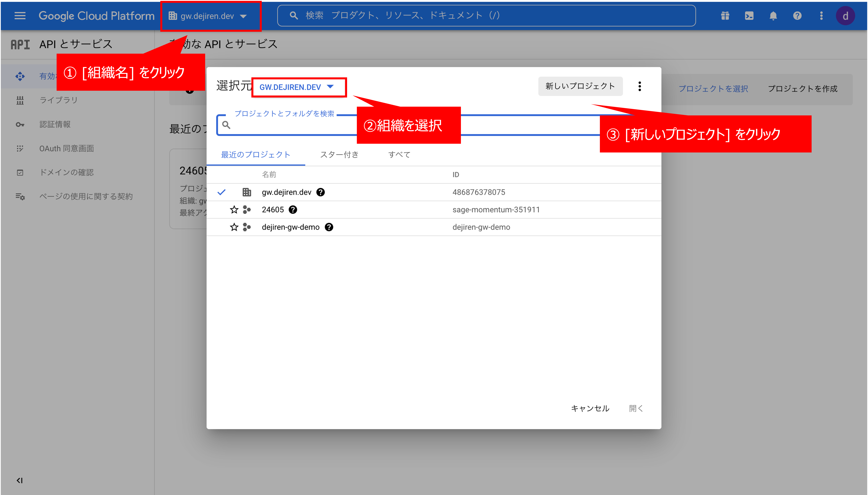This screenshot has height=495, width=868.
Task: Collapse the sidebar with the bottom arrow
Action: [x=20, y=480]
